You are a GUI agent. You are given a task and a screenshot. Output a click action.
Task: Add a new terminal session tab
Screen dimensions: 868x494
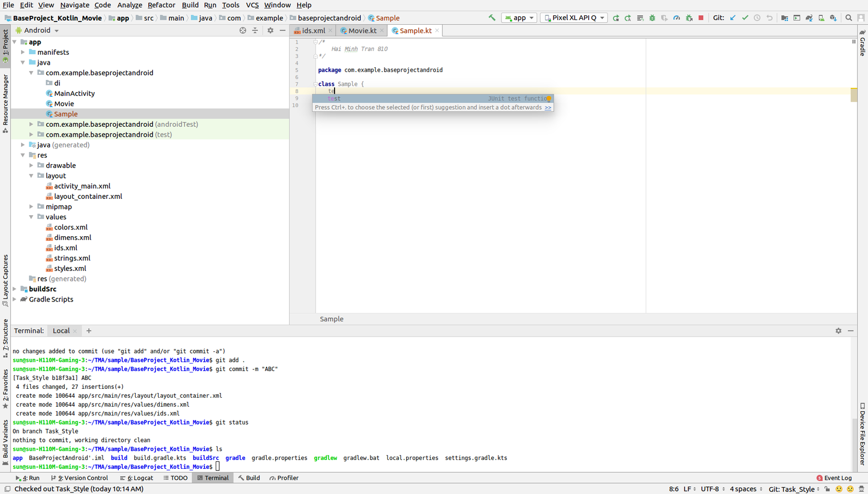pos(89,331)
